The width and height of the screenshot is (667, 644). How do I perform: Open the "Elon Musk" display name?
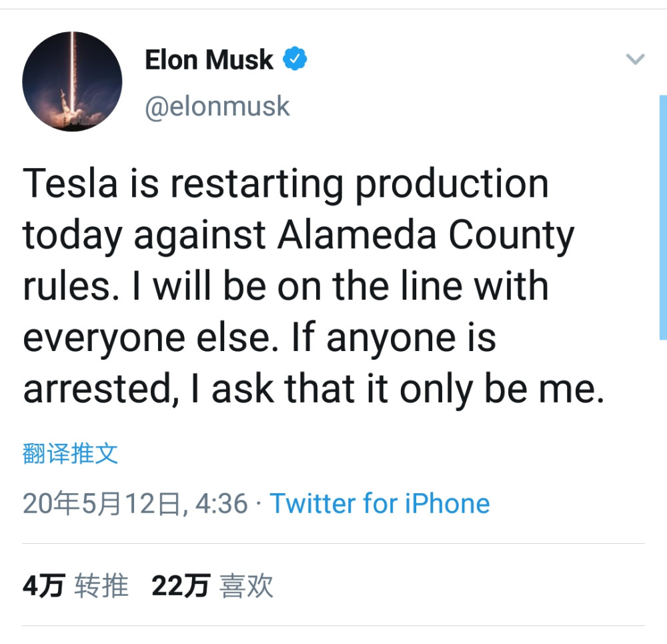tap(209, 60)
